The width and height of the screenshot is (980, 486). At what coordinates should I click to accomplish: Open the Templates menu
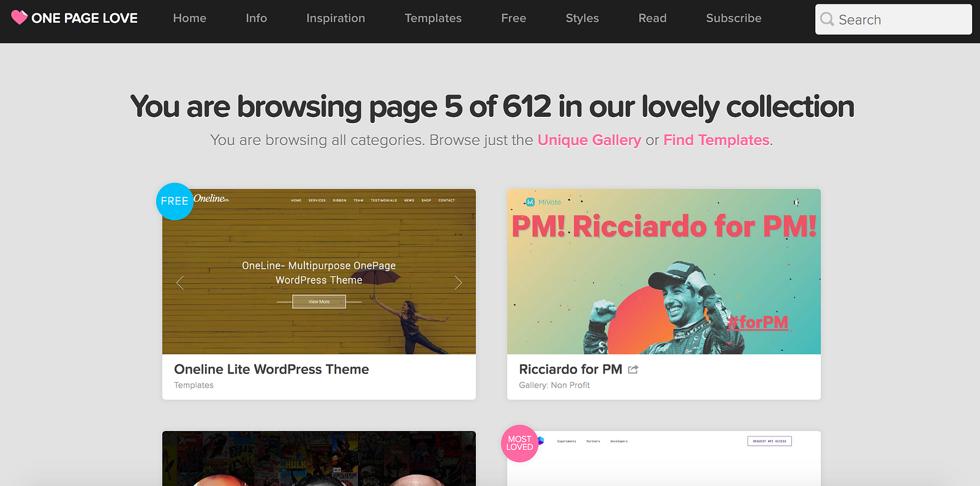pyautogui.click(x=433, y=18)
